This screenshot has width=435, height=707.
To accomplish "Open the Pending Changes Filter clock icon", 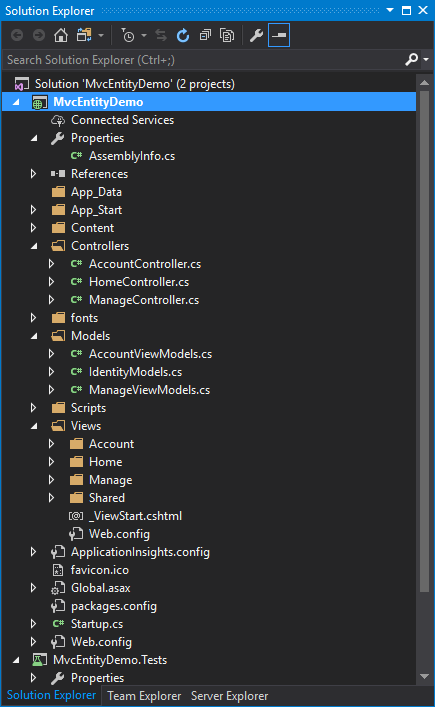I will click(x=128, y=35).
